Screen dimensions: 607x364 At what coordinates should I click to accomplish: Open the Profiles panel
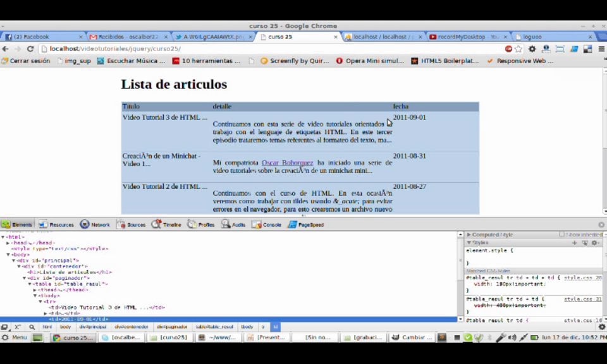click(201, 225)
